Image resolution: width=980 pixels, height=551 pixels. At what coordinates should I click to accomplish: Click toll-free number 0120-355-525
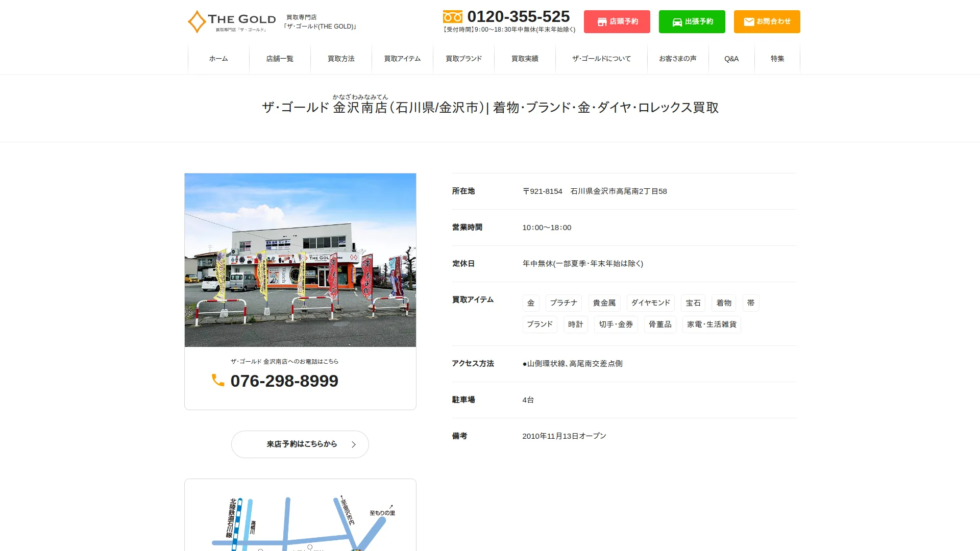click(x=519, y=16)
